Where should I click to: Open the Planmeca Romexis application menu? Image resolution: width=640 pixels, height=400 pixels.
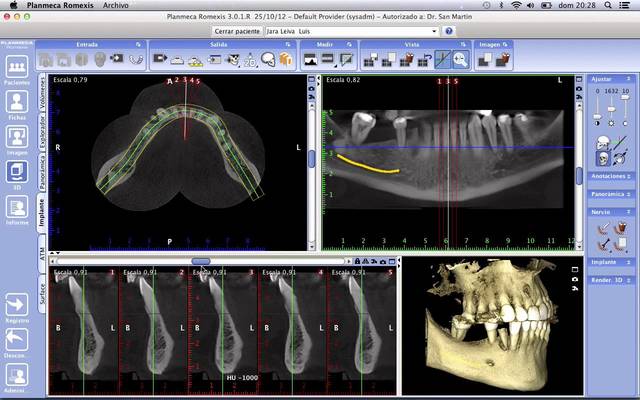click(60, 5)
